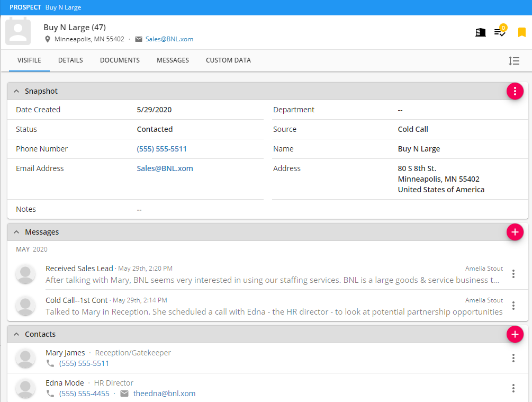Open the line-spacing sort icon above Snapshot

pos(514,61)
